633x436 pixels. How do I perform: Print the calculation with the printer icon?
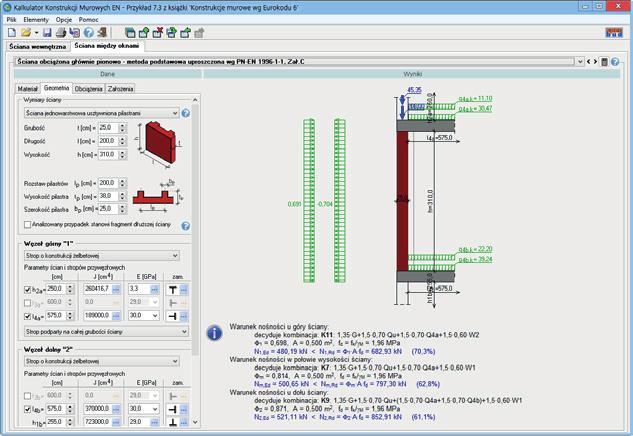tap(61, 33)
